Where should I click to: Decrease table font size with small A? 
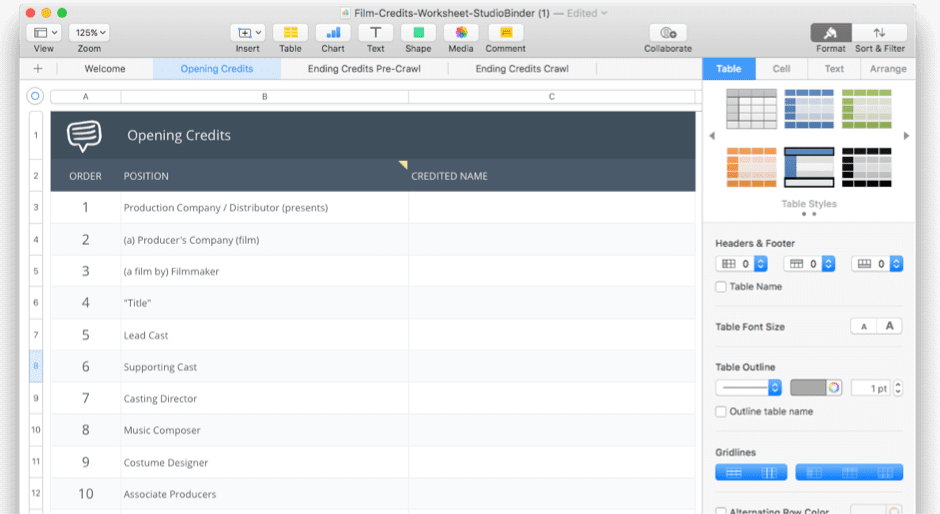coord(863,326)
